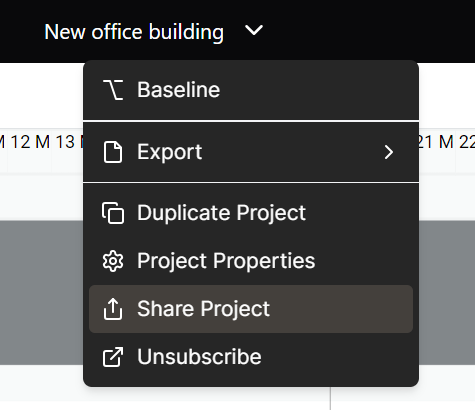The width and height of the screenshot is (475, 410).
Task: Choose Baseline from the project menu
Action: 251,90
